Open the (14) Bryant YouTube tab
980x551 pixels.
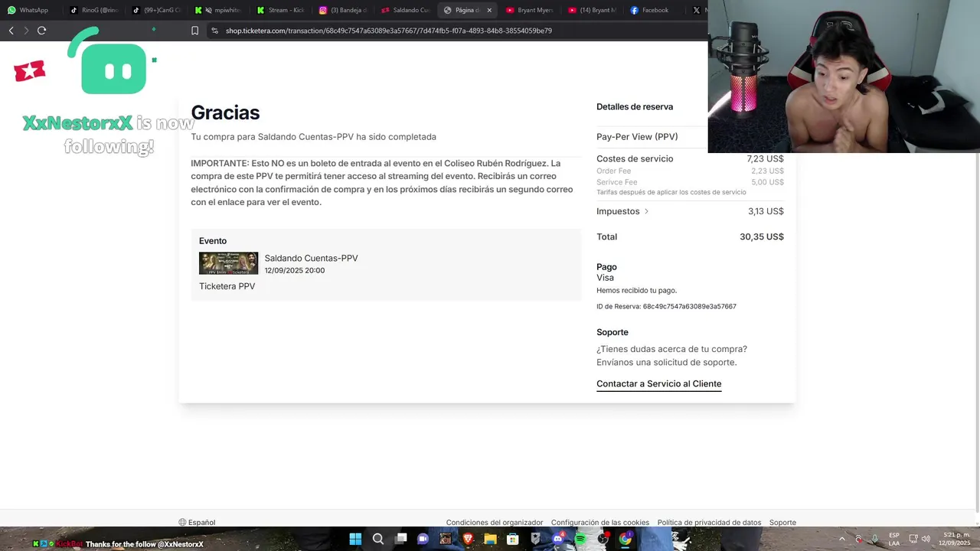click(593, 10)
